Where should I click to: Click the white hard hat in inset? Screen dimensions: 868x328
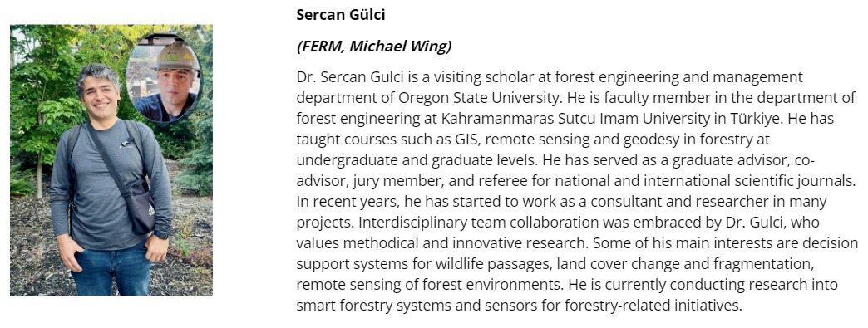click(176, 56)
